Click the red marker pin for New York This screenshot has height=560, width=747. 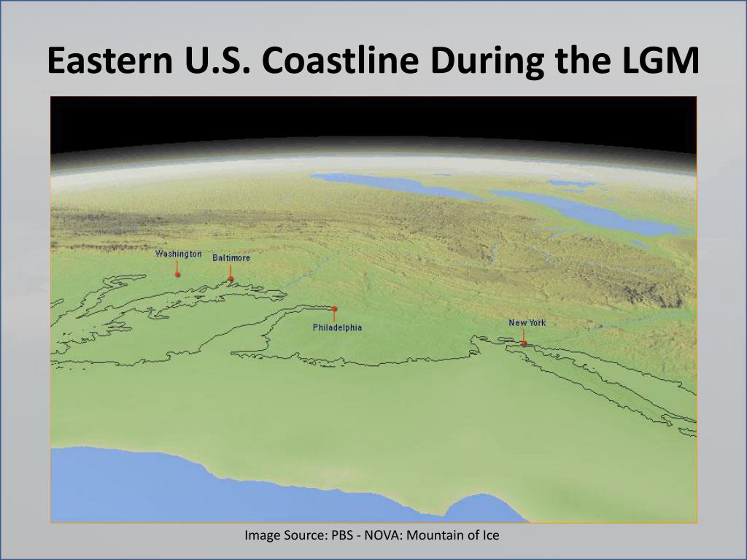point(524,343)
